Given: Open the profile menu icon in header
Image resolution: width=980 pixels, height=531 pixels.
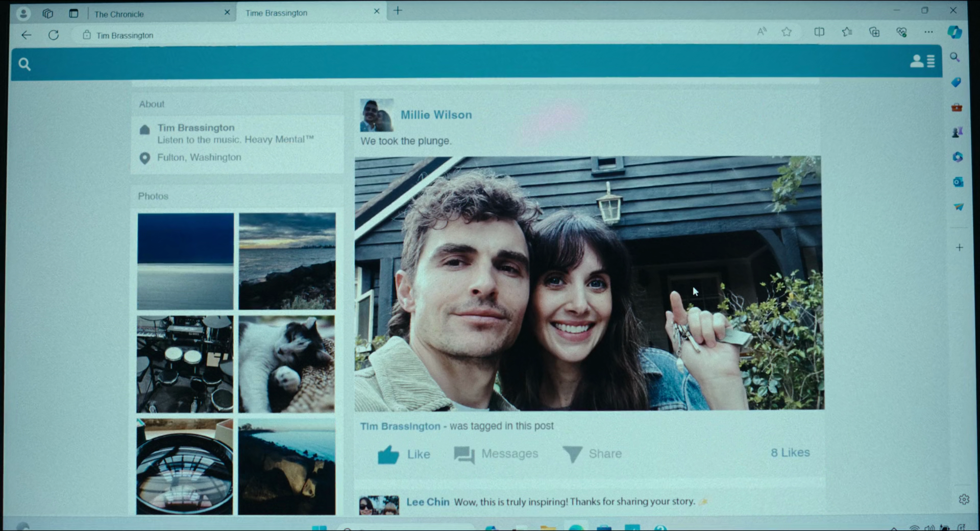Looking at the screenshot, I should tap(922, 61).
